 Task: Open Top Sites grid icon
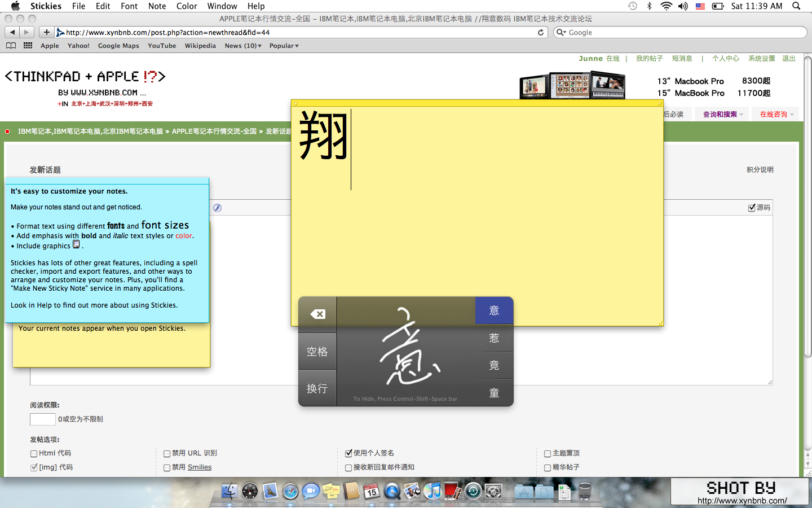click(x=28, y=46)
